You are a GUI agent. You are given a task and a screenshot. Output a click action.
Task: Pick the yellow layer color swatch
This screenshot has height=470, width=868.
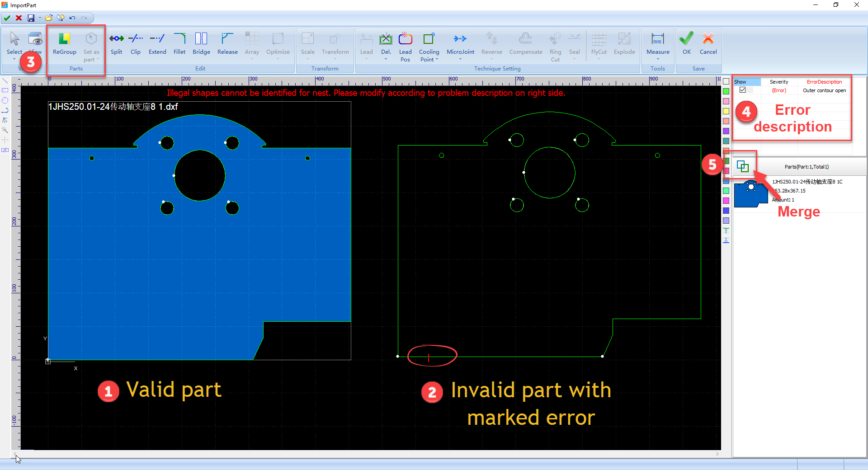point(726,111)
